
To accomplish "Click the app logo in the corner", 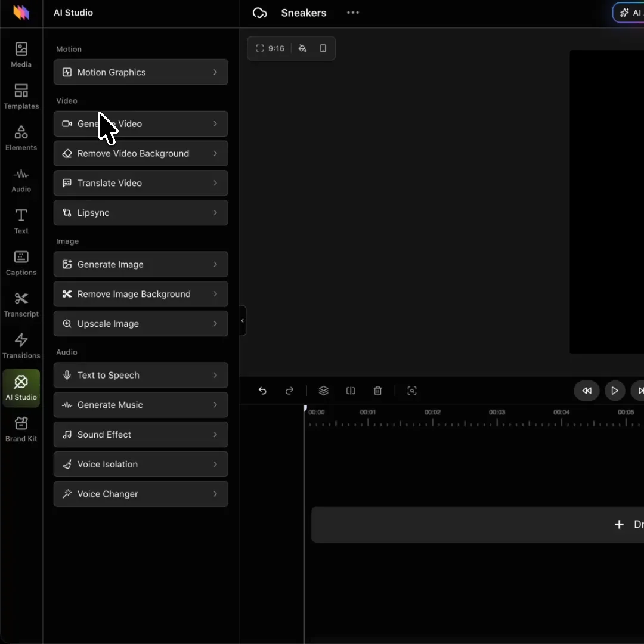I will [x=21, y=13].
